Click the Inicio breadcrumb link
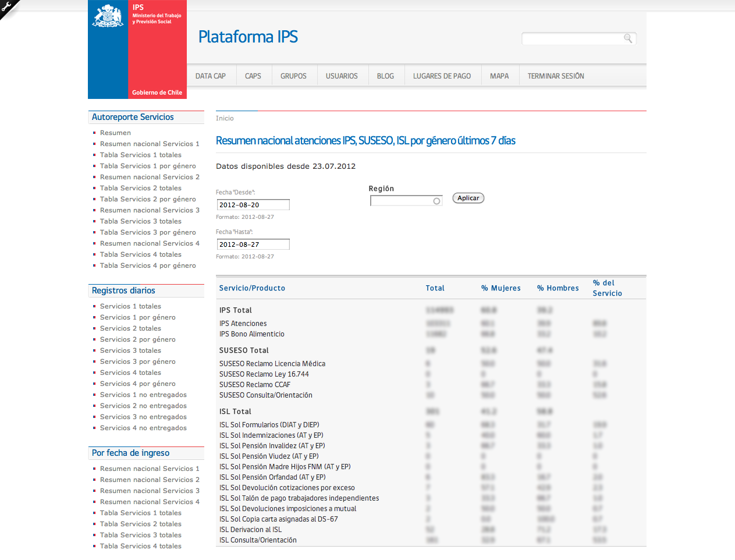The image size is (735, 560). 224,118
